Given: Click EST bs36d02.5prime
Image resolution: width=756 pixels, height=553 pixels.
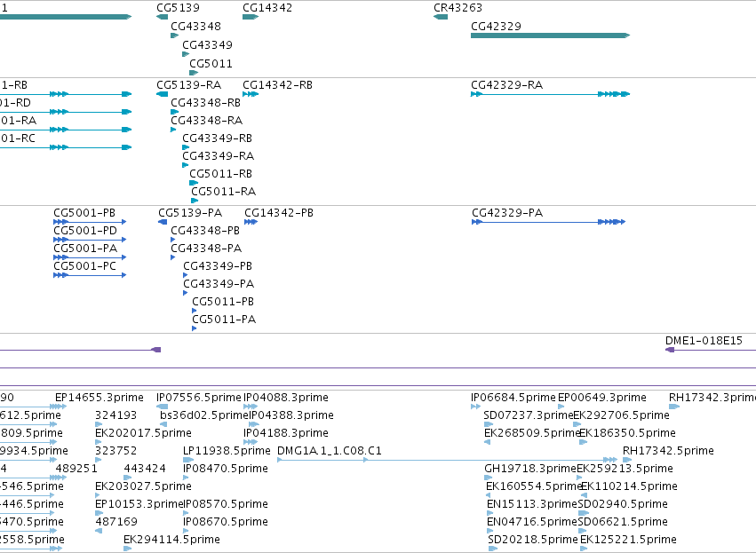Looking at the screenshot, I should (x=203, y=415).
